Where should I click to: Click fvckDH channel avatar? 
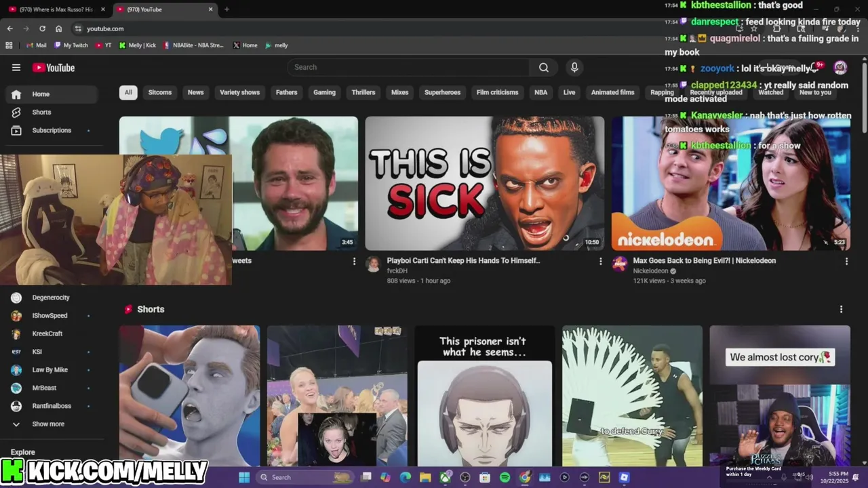373,264
